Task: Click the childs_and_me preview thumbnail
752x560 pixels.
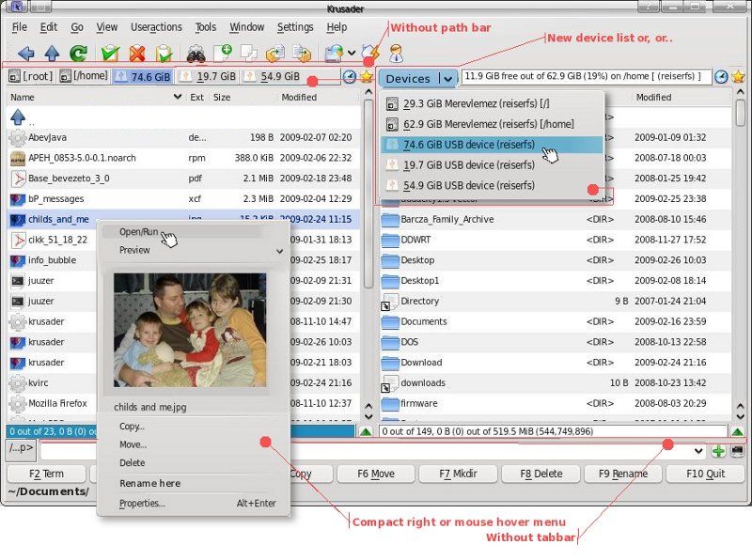Action: click(190, 330)
